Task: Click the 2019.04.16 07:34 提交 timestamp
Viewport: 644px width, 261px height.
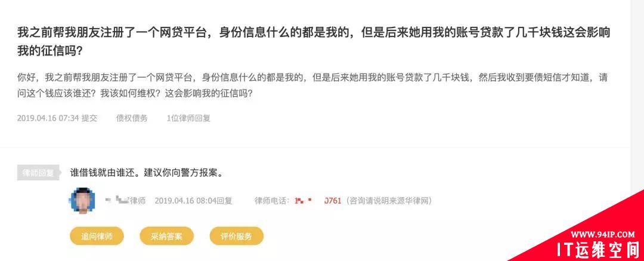Action: click(x=57, y=118)
